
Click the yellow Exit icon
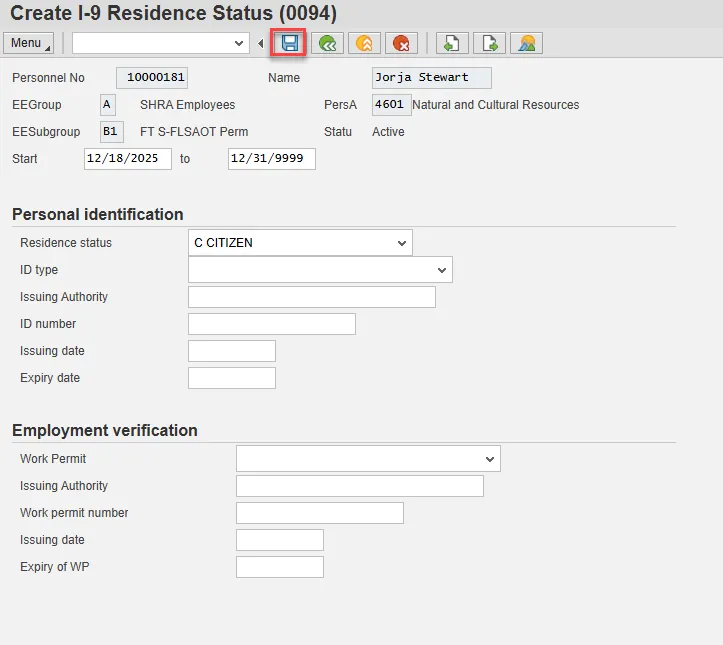364,43
